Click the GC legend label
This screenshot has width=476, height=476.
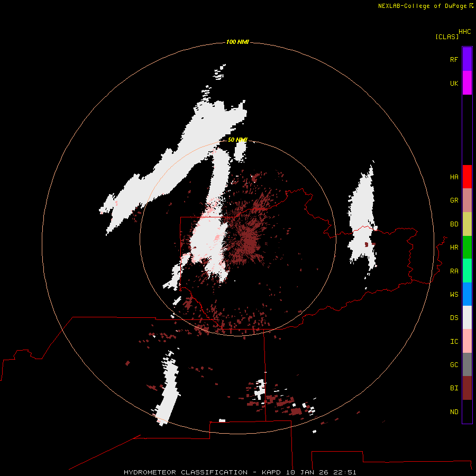(454, 365)
